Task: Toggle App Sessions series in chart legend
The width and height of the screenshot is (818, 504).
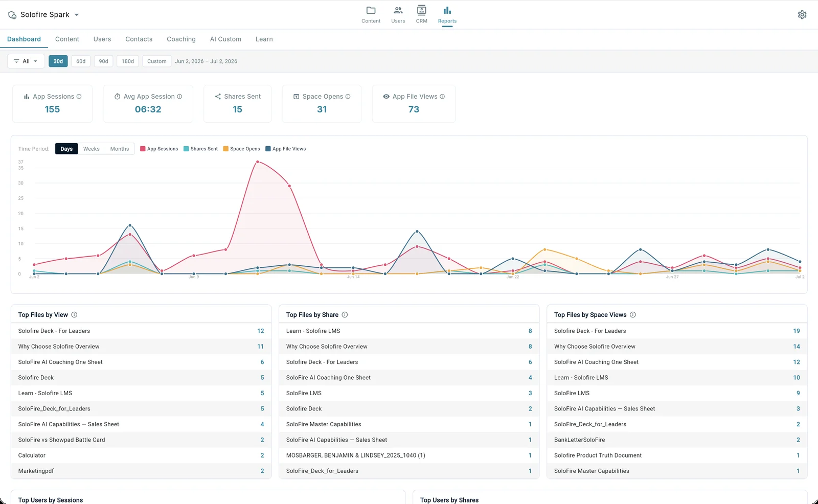Action: [x=159, y=149]
